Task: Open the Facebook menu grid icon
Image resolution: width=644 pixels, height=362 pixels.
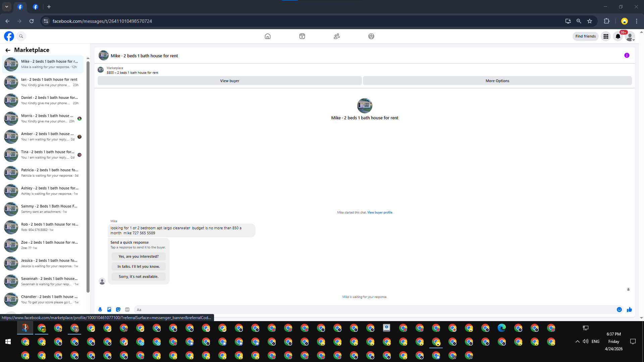Action: [606, 36]
